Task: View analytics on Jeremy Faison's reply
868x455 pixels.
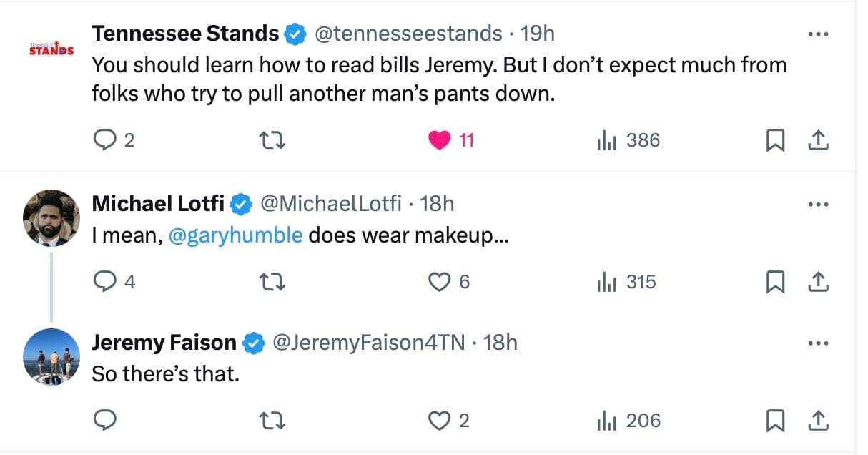Action: pyautogui.click(x=606, y=421)
